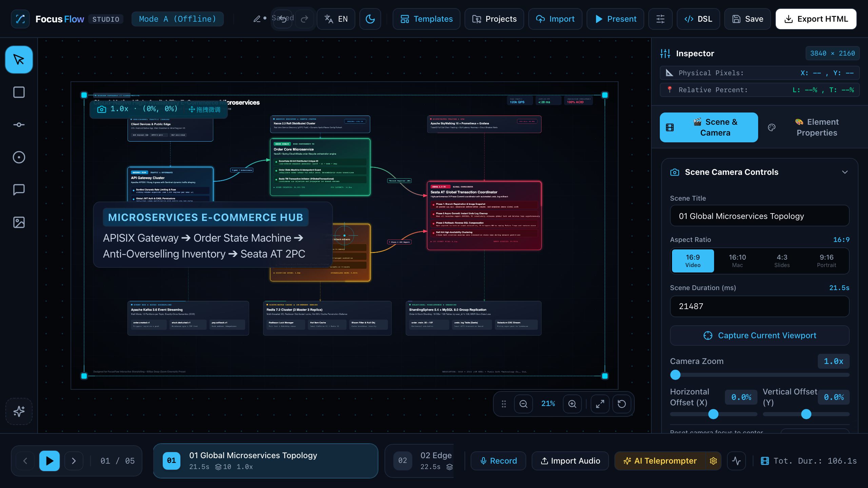The height and width of the screenshot is (488, 868).
Task: Select 9:16 Portrait aspect ratio
Action: [x=826, y=261]
